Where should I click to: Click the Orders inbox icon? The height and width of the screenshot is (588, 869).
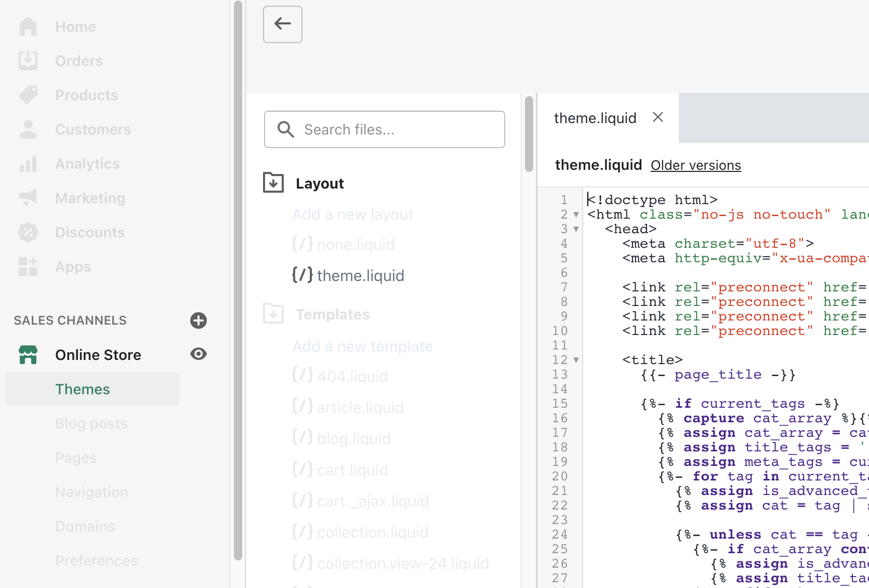click(28, 61)
